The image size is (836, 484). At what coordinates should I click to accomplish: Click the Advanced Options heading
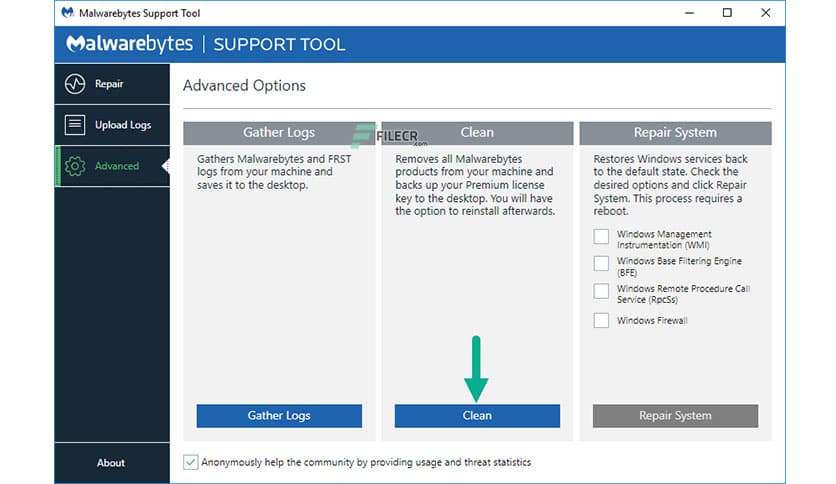[244, 86]
